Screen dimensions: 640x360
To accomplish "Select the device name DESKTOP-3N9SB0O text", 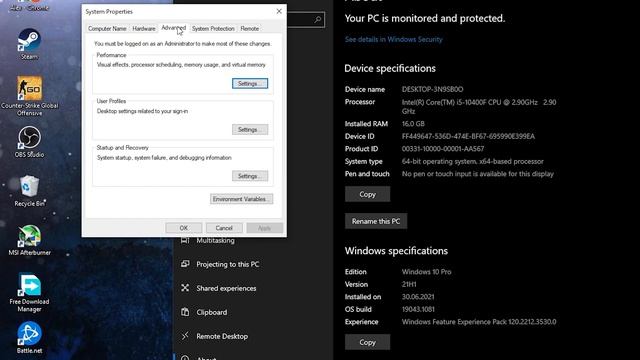I will [x=432, y=89].
